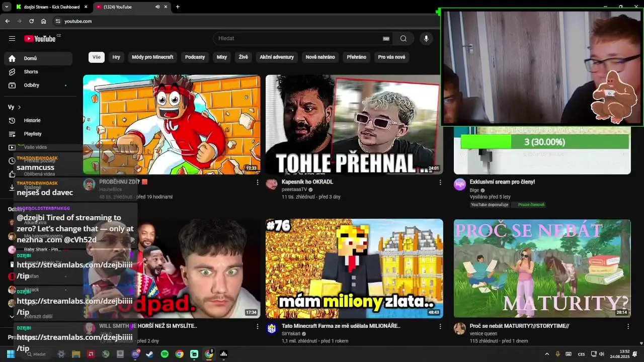
Task: Select the Akční adventury chip
Action: 277,57
